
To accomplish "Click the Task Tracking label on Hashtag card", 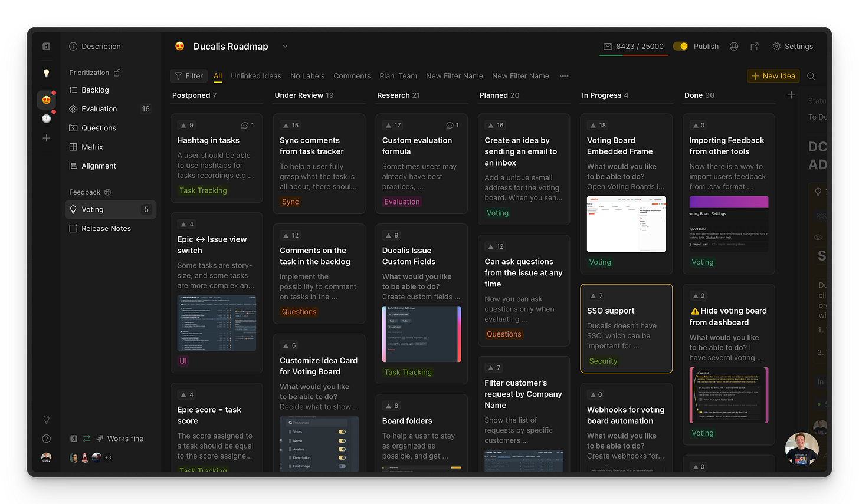I will 203,190.
